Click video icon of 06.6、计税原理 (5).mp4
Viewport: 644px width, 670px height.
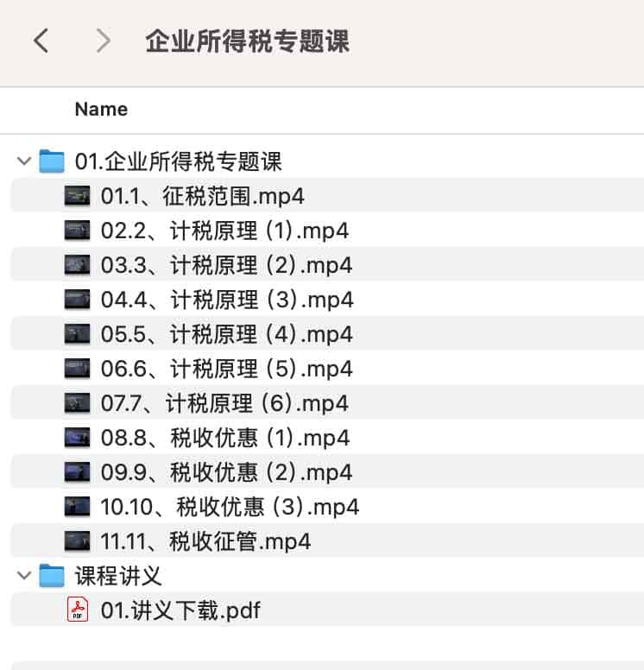point(78,369)
